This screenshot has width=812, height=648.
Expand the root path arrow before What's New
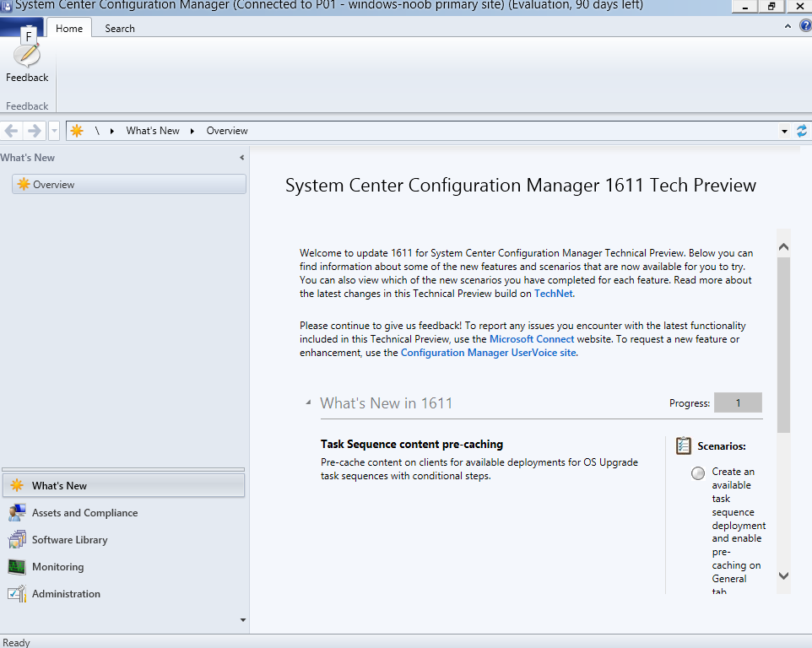click(x=112, y=131)
